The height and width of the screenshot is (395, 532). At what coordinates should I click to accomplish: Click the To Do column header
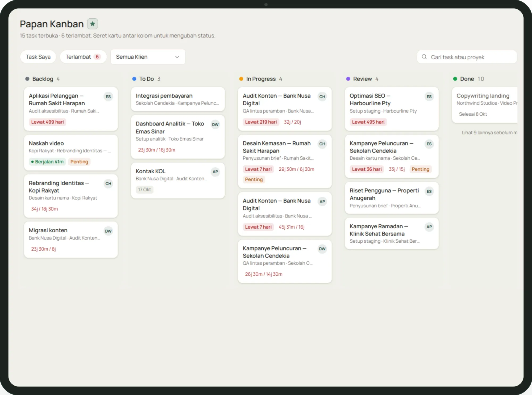(x=146, y=79)
